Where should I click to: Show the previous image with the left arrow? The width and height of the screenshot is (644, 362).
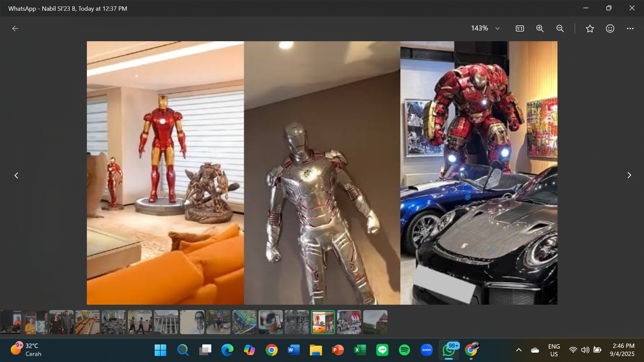coord(16,175)
